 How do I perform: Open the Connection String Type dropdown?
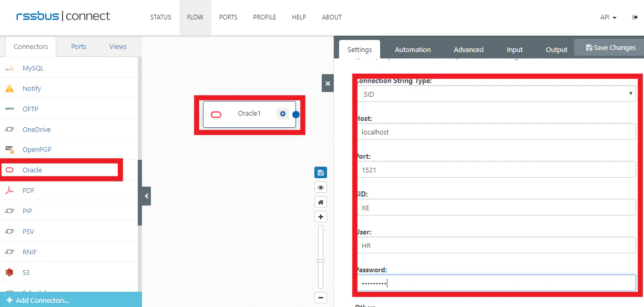(x=496, y=94)
